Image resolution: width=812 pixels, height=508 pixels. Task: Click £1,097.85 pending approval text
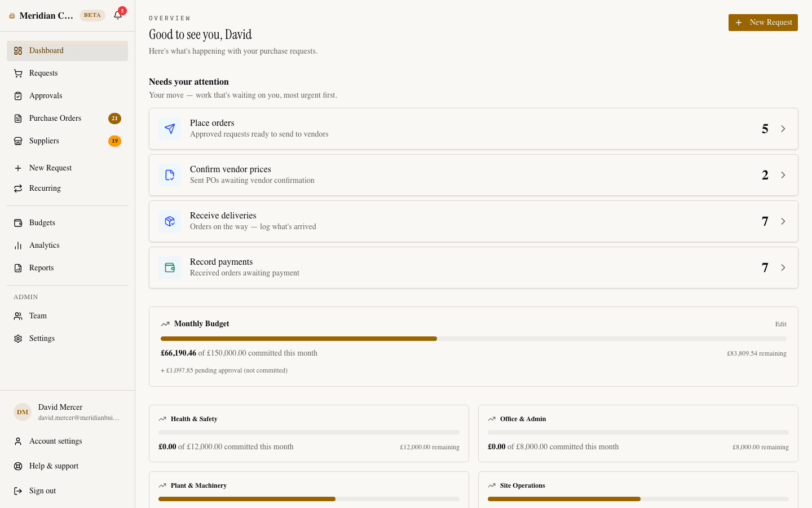(x=224, y=371)
